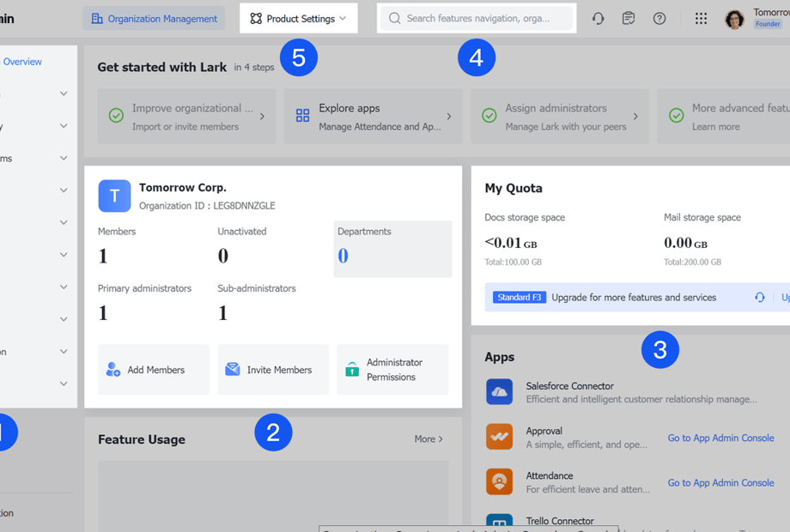Click Docs storage space value <0.01 GB
This screenshot has width=790, height=532.
pyautogui.click(x=511, y=243)
